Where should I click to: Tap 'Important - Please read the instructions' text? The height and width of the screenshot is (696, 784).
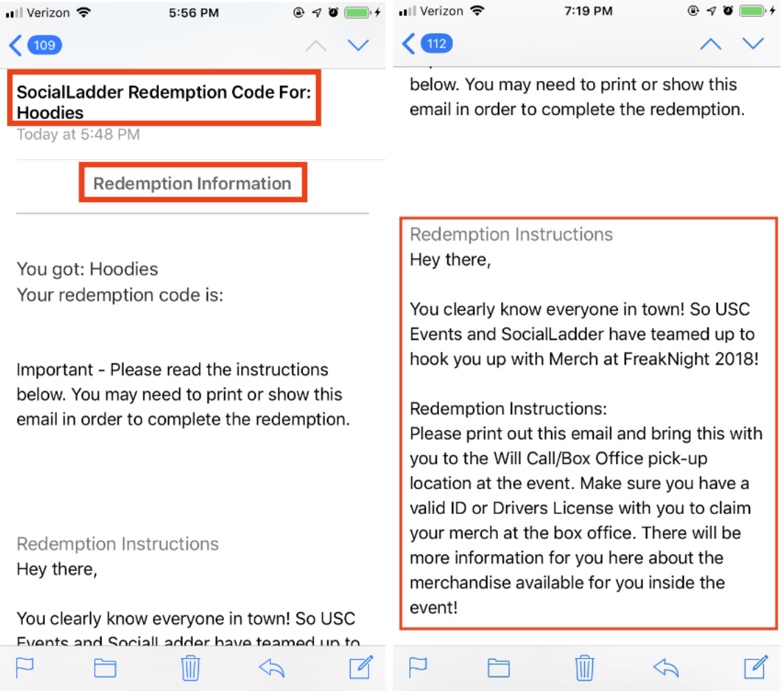(173, 369)
